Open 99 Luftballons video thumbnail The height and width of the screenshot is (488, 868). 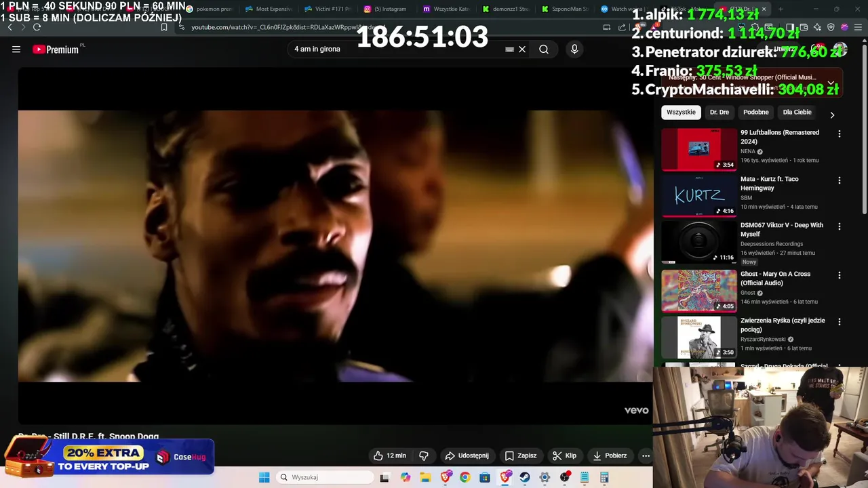[x=699, y=150]
